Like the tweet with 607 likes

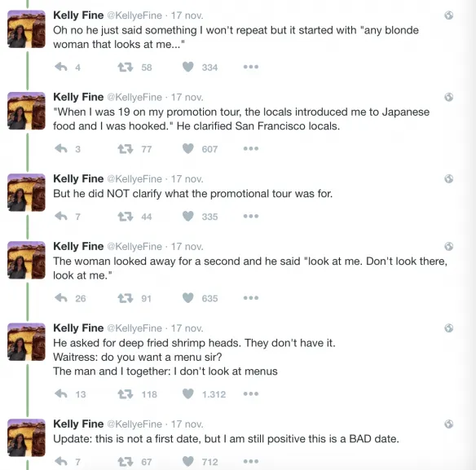click(x=188, y=149)
